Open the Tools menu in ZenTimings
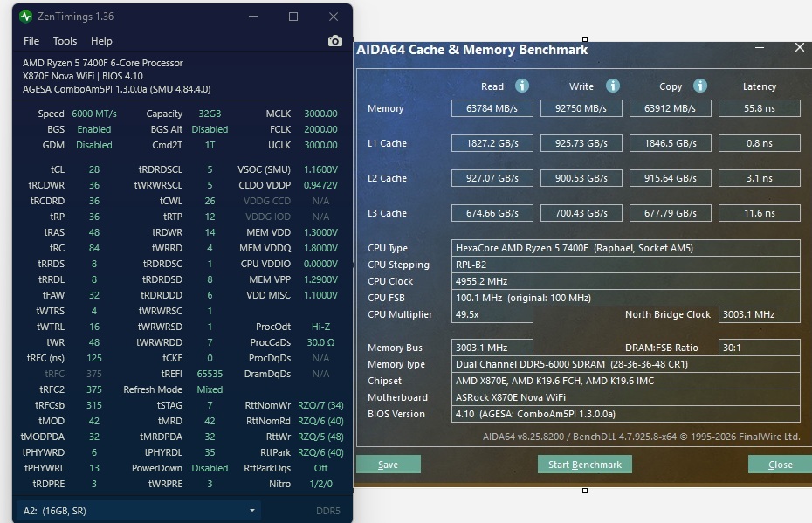812x523 pixels. [65, 41]
